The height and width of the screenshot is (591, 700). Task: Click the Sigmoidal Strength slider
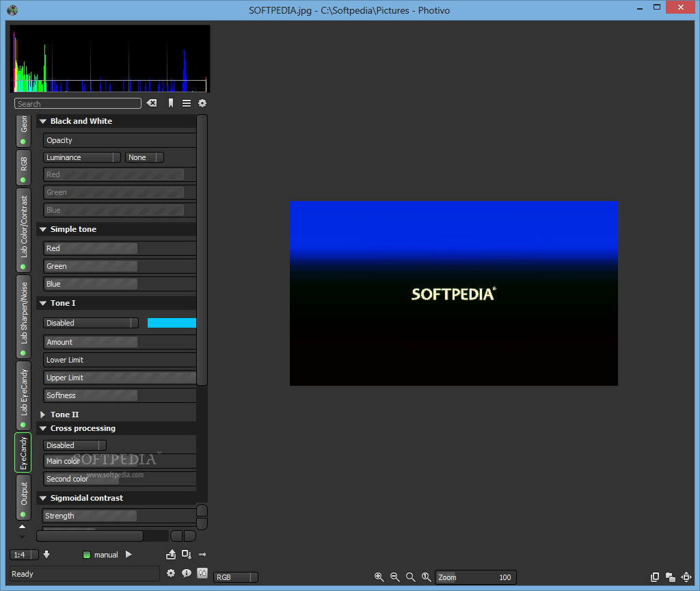pos(119,516)
